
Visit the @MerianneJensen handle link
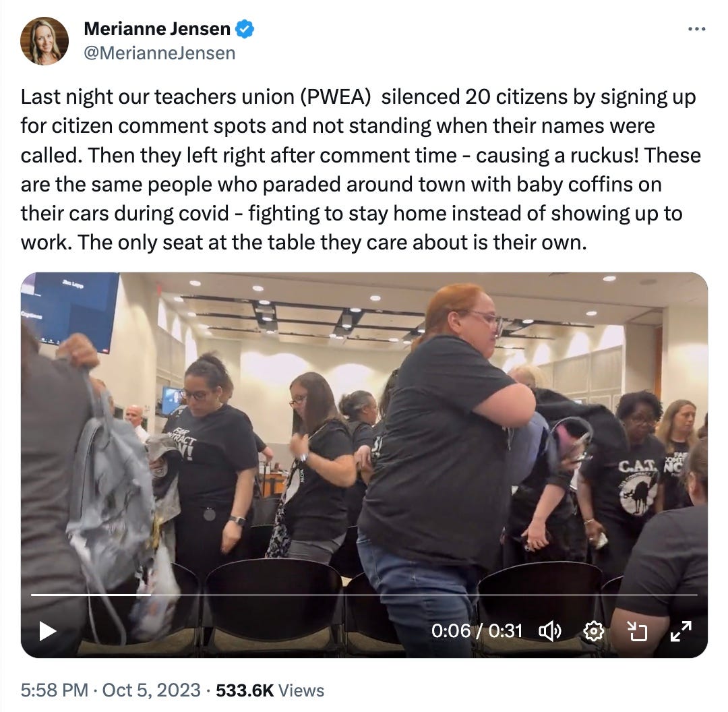click(159, 53)
